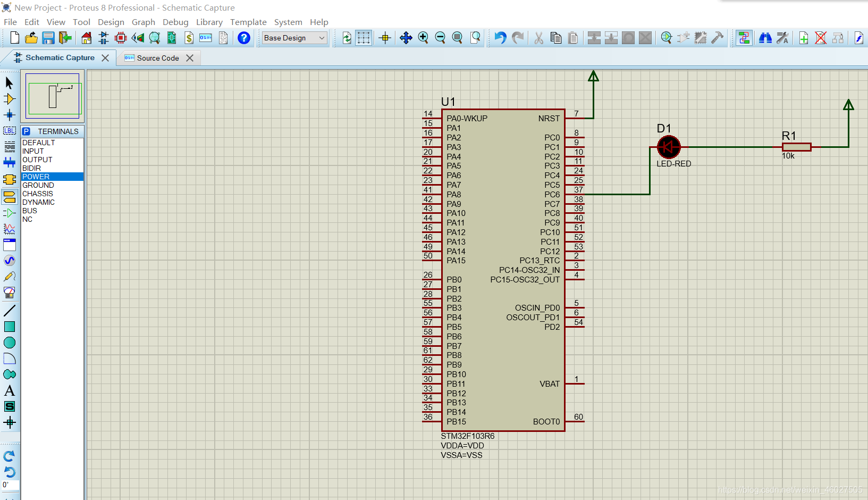Image resolution: width=868 pixels, height=500 pixels.
Task: Go to the Home page icon
Action: pyautogui.click(x=87, y=38)
